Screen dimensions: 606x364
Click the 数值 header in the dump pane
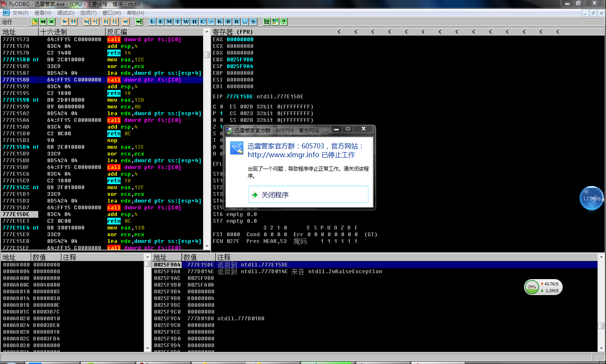(x=46, y=257)
